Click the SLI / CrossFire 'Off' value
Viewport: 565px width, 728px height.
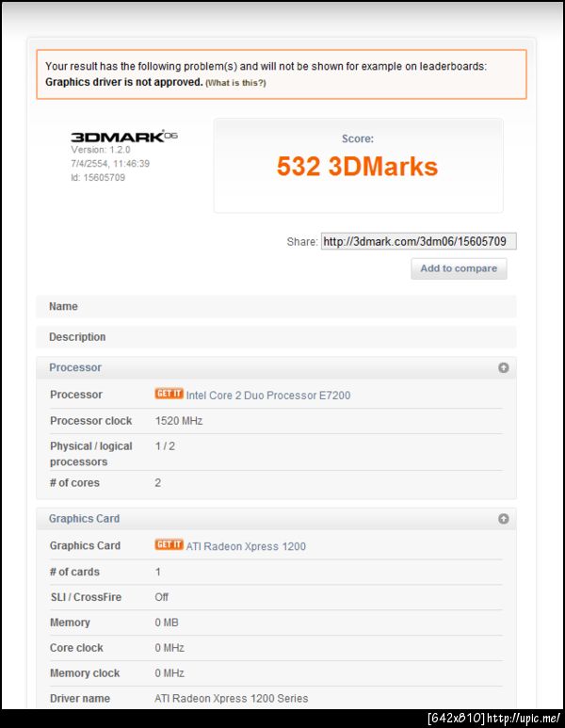point(162,597)
